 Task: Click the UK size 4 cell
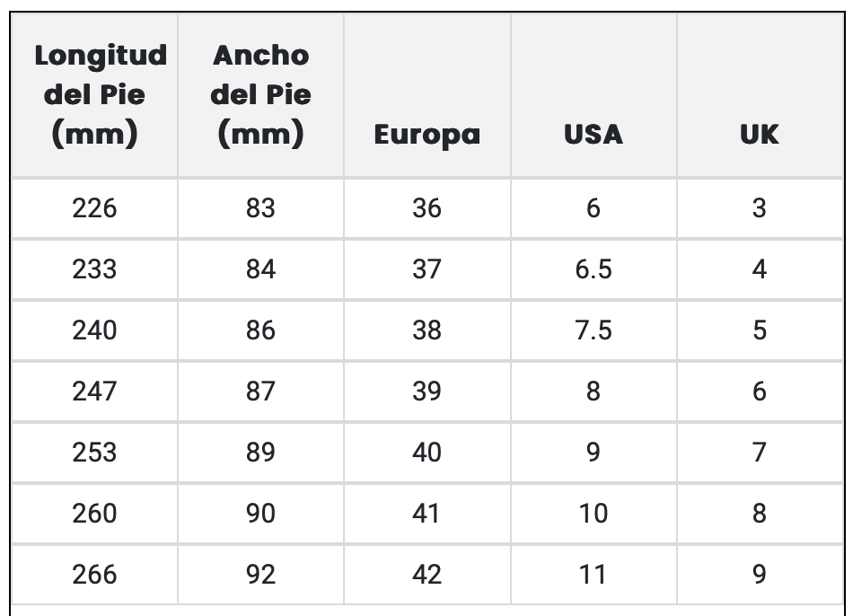pos(759,269)
